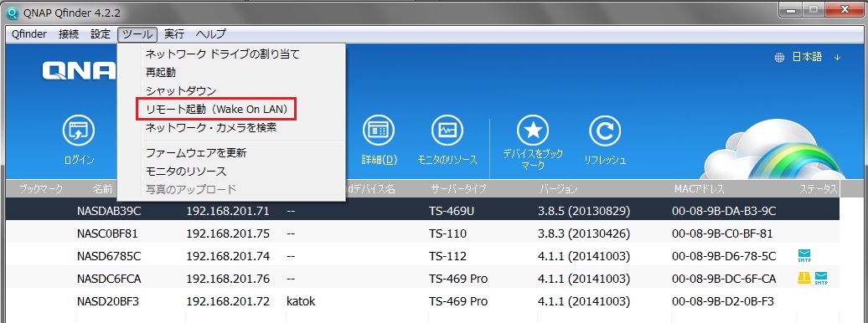Click MAC address 00-08-9B-DC-6F-CA

[724, 279]
